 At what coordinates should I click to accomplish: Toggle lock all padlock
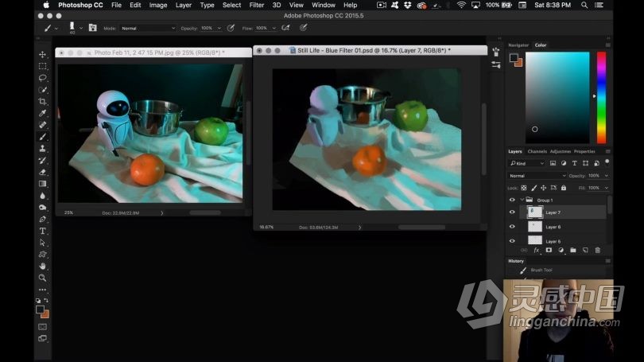pos(564,188)
